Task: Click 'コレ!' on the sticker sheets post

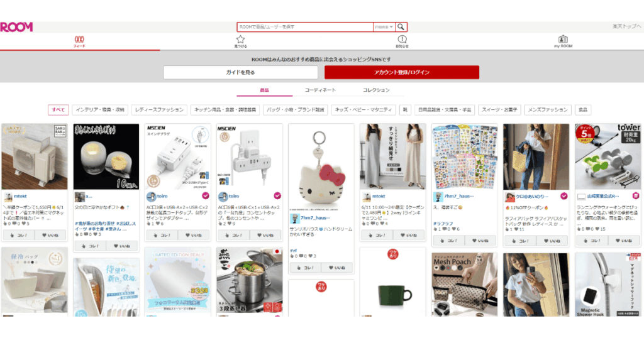Action: tap(448, 241)
